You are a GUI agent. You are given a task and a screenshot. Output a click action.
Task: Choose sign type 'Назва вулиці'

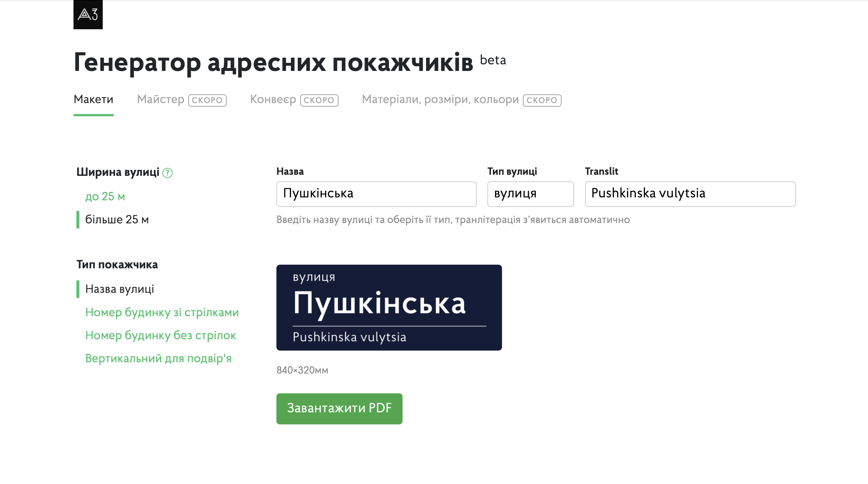point(120,289)
